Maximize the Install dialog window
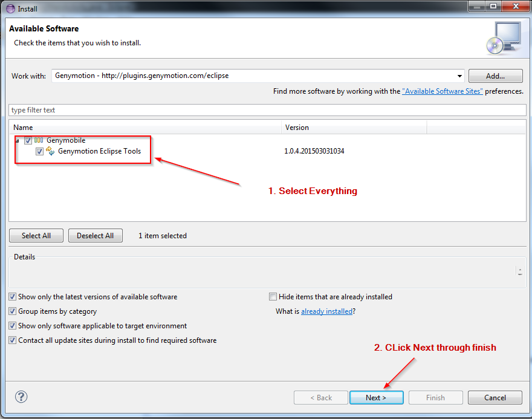The image size is (532, 419). pos(494,6)
